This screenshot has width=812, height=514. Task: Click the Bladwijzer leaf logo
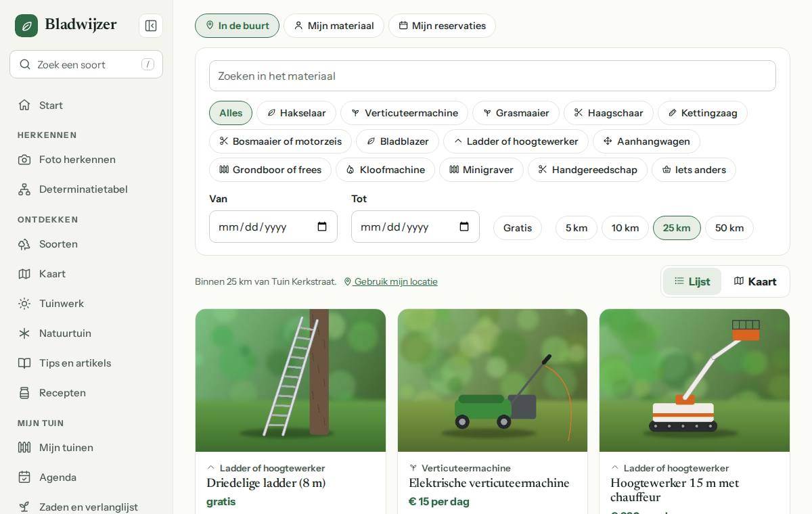(26, 26)
